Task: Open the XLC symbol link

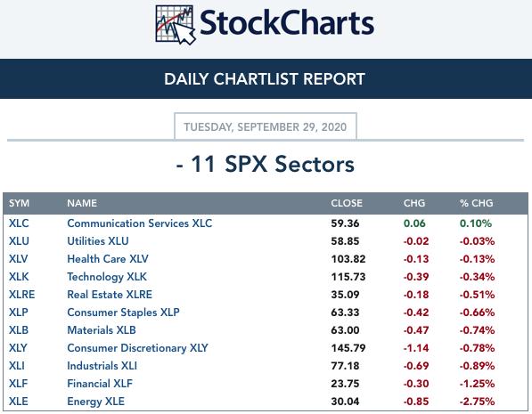Action: [x=19, y=223]
